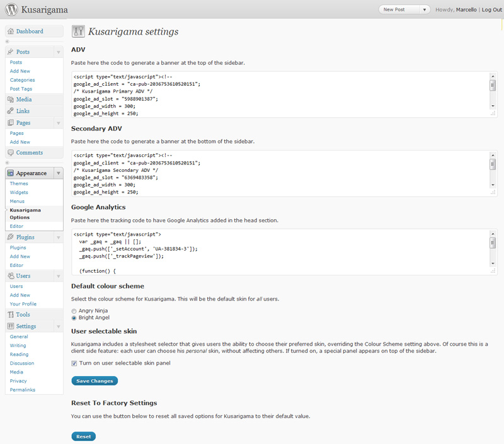The width and height of the screenshot is (504, 444).
Task: Click the Media icon in sidebar
Action: (11, 100)
